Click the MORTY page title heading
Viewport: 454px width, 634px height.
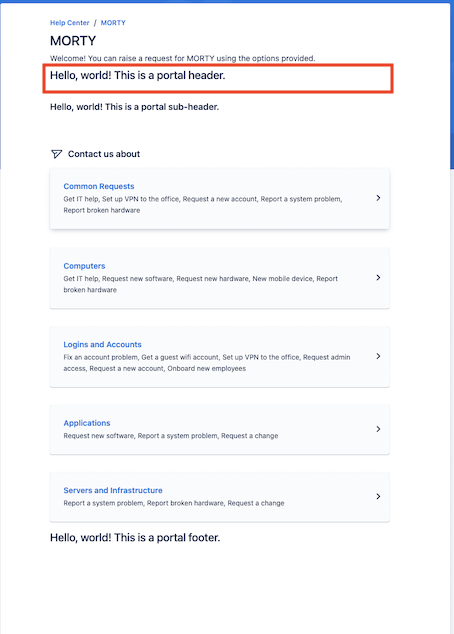73,41
